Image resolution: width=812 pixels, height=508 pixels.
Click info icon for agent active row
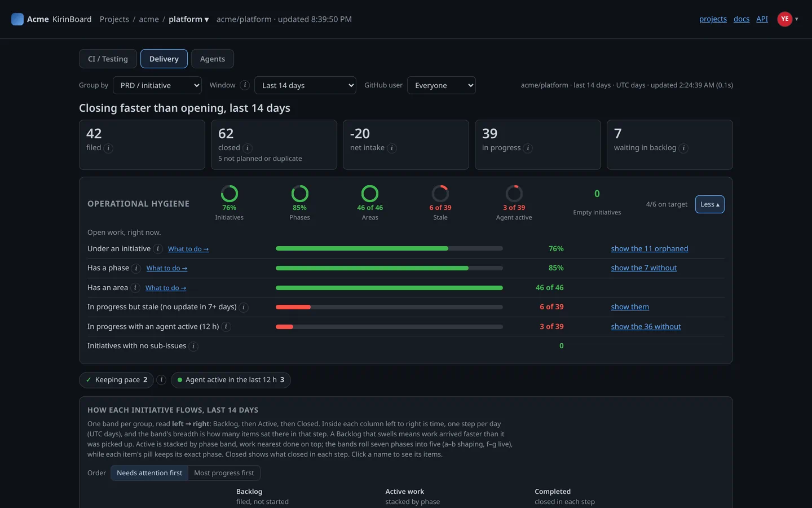[226, 327]
